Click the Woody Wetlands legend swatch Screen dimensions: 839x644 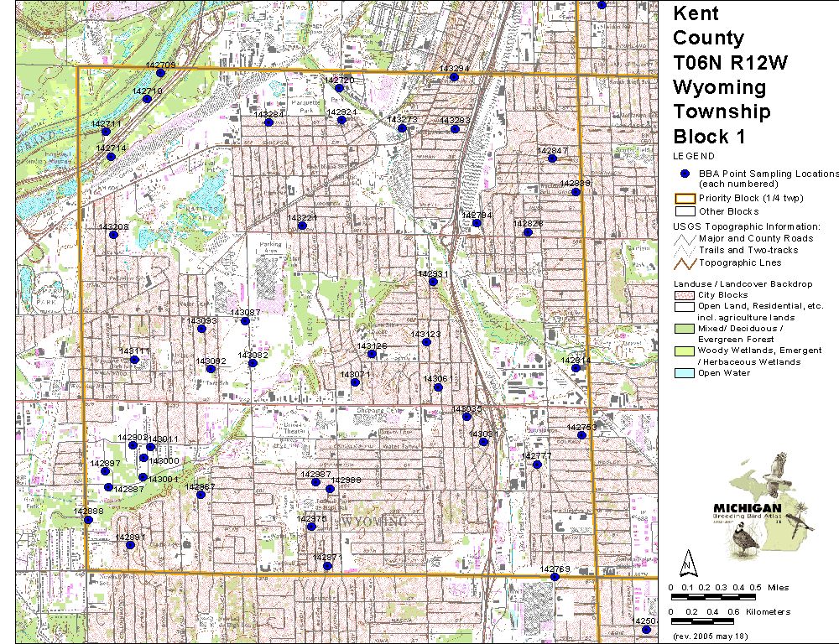(685, 351)
